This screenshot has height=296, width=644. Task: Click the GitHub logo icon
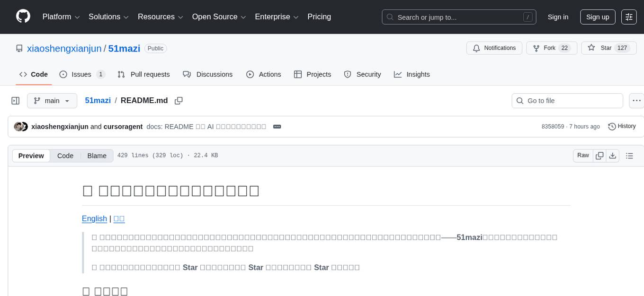click(x=23, y=17)
